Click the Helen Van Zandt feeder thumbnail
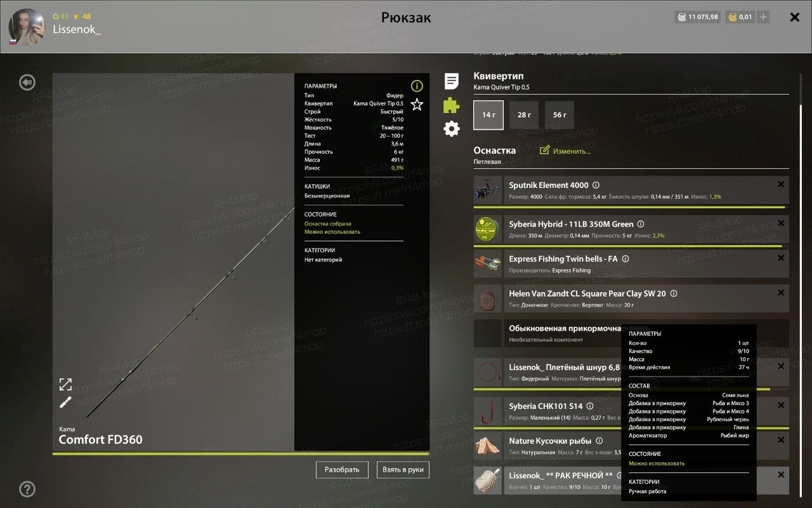This screenshot has height=508, width=812. point(488,298)
